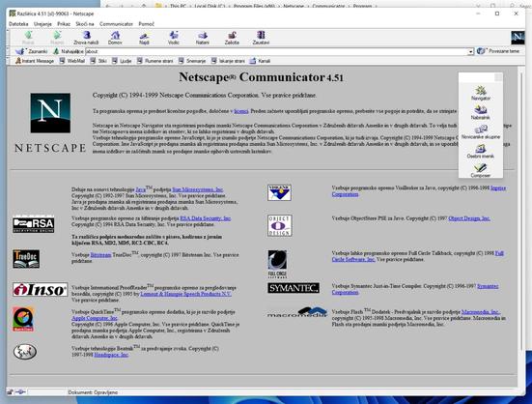The image size is (532, 404).
Task: Click the RSA logo image
Action: (33, 224)
